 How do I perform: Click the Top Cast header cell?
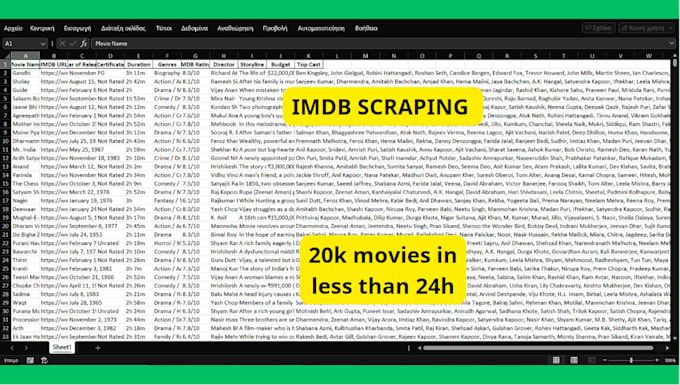click(x=309, y=64)
